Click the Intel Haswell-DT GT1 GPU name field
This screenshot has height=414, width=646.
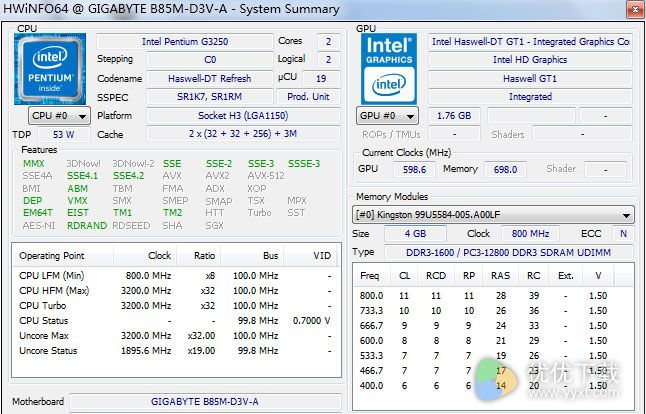coord(530,42)
